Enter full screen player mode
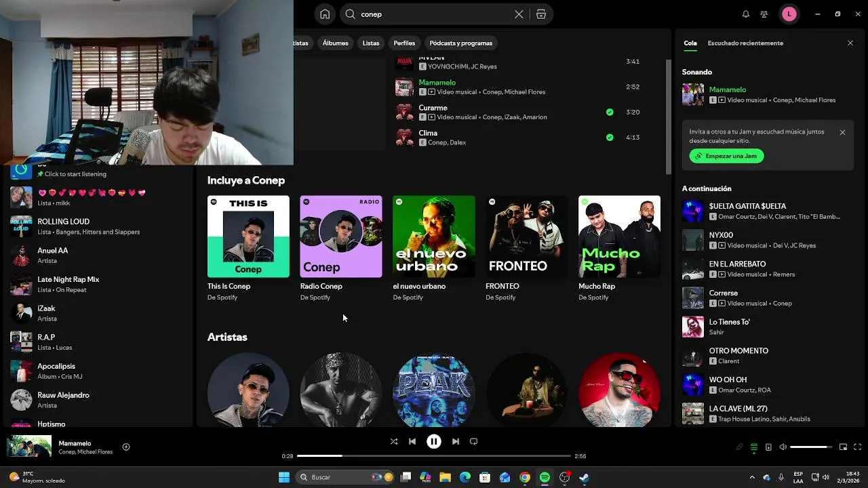868x488 pixels. point(858,447)
